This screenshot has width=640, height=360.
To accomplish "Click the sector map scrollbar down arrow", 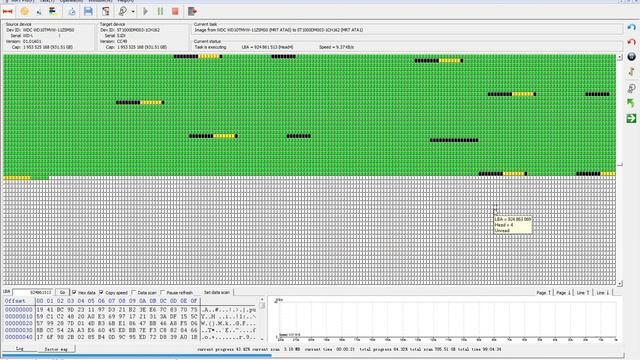I will point(620,283).
